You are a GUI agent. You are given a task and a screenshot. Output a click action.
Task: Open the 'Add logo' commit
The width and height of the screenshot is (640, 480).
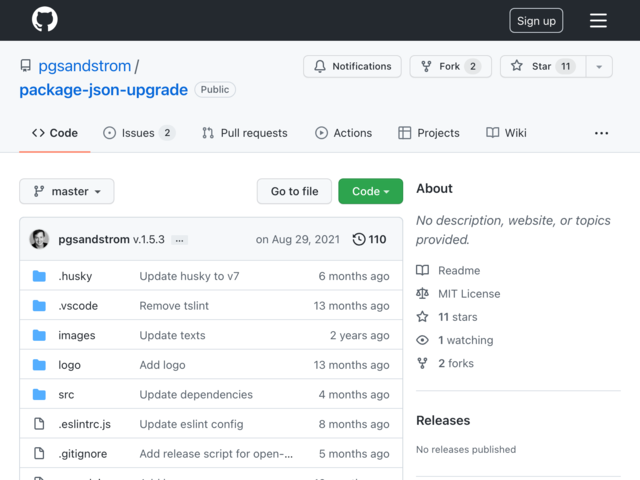point(162,364)
